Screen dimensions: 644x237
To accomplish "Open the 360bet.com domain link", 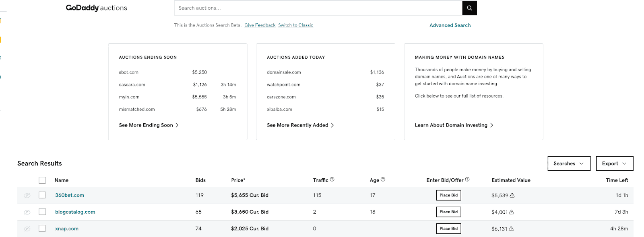I will point(70,195).
